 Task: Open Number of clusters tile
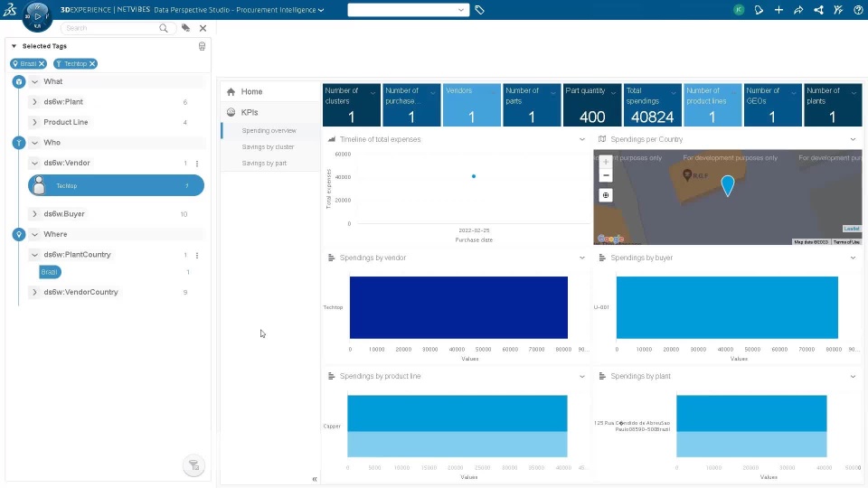point(352,105)
